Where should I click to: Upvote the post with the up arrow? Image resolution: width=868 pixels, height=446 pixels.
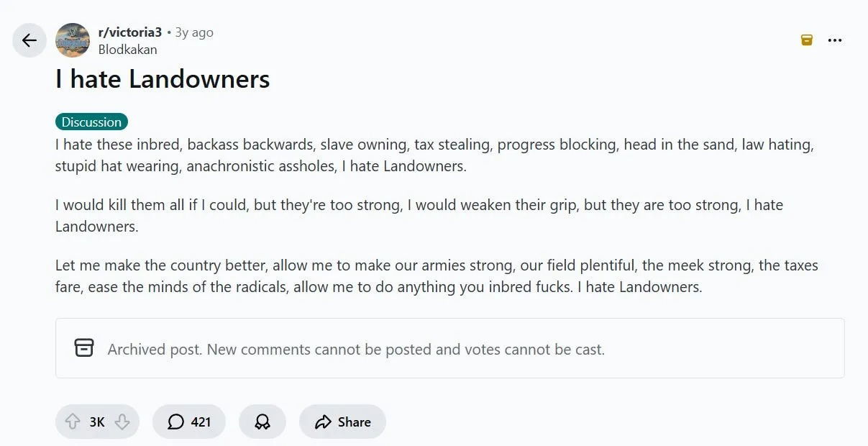coord(73,422)
